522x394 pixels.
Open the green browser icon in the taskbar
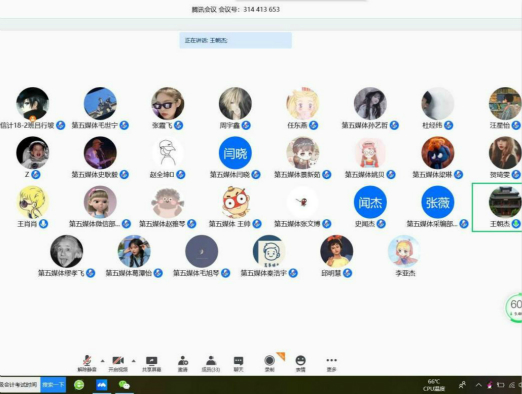[x=79, y=385]
